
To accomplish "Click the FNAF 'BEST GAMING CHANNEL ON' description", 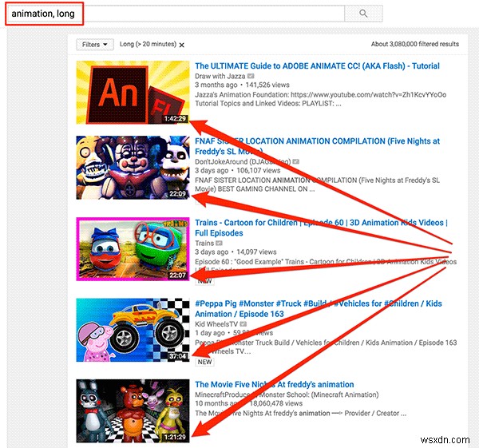I will pos(317,184).
